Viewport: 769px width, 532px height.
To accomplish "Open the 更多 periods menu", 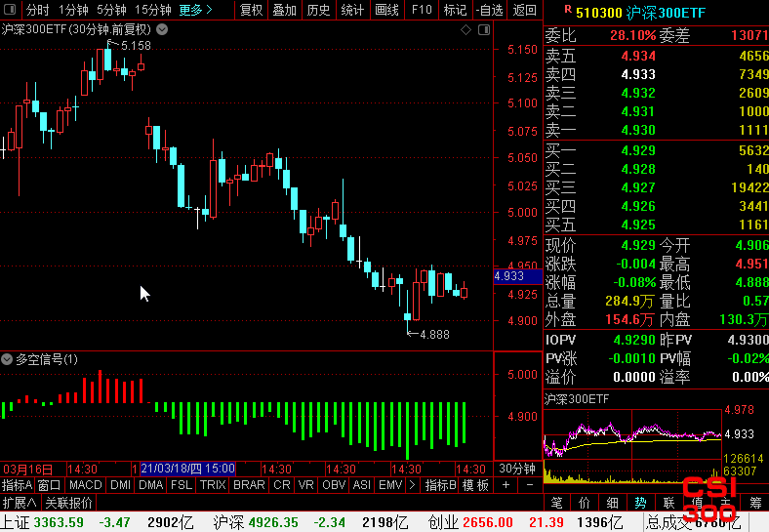I will [196, 10].
